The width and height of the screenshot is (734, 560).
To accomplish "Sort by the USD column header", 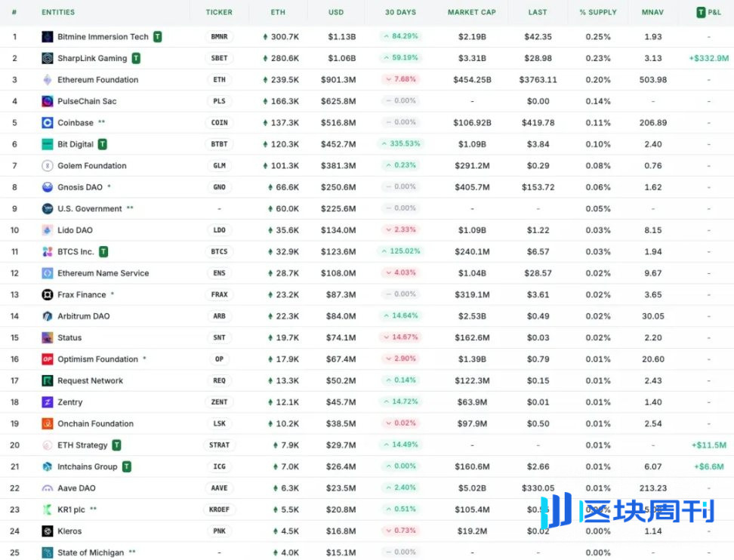I will coord(336,12).
